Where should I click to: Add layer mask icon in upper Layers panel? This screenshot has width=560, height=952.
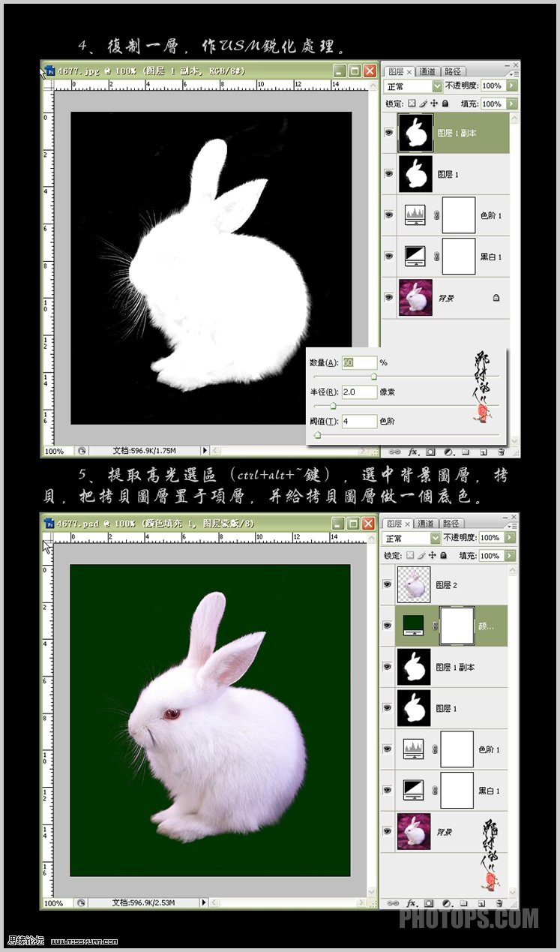pyautogui.click(x=430, y=452)
